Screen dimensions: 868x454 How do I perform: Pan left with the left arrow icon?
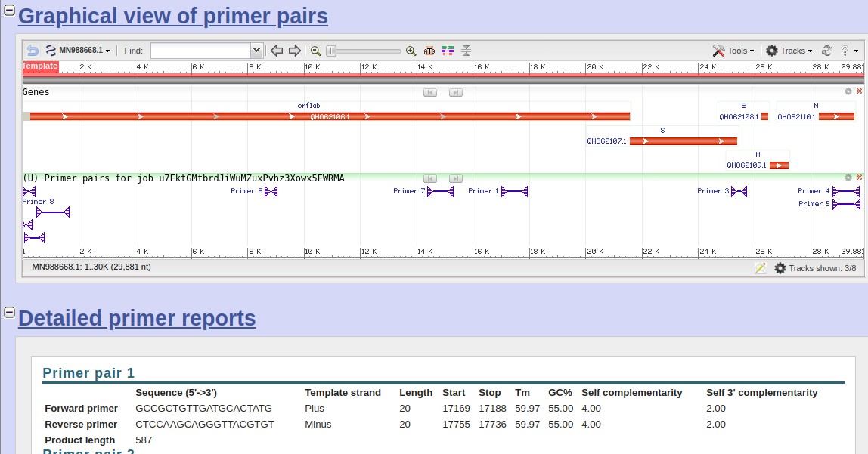276,51
